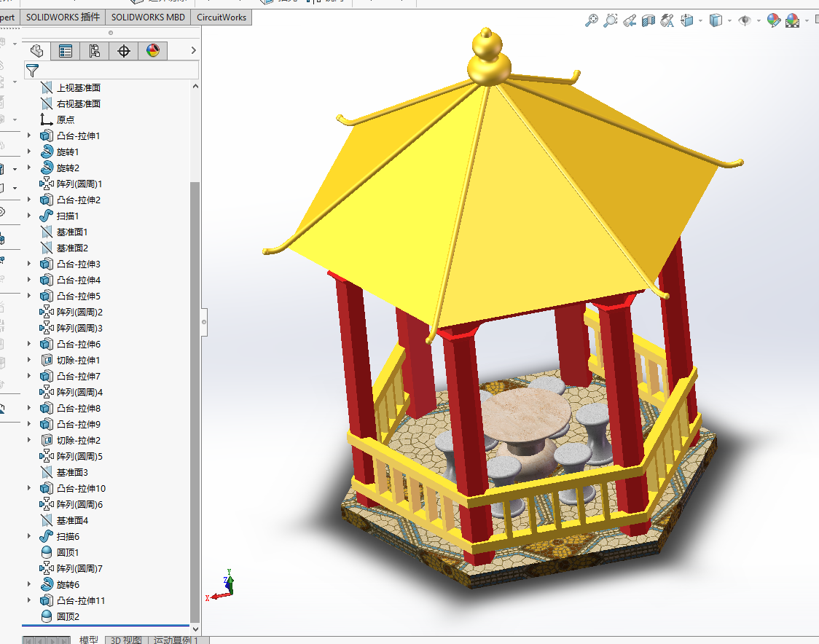This screenshot has width=819, height=644.
Task: Expand 凸台-拉伸10 feature
Action: pyautogui.click(x=29, y=488)
